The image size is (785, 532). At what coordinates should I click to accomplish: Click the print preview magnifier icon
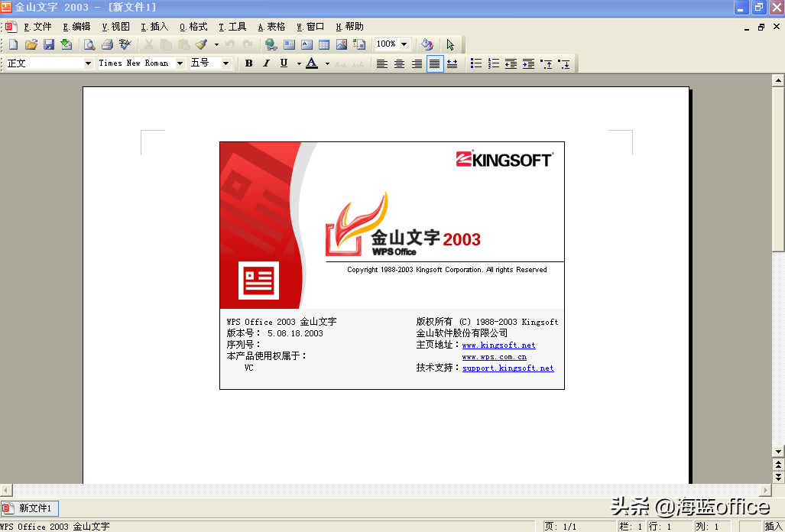pos(89,44)
